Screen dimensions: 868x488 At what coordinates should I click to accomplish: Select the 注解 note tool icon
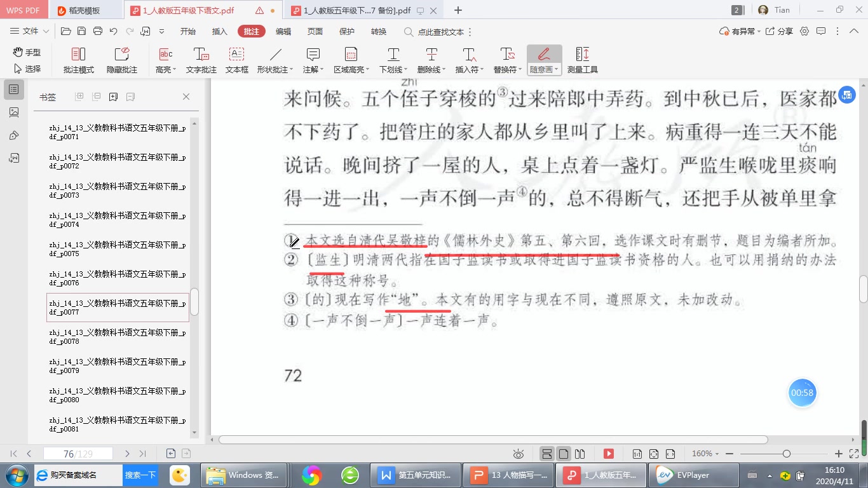(313, 54)
